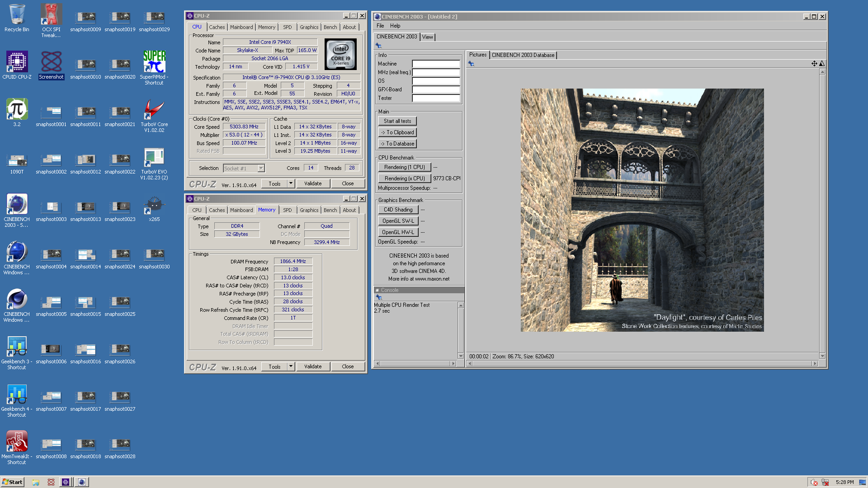Screen dimensions: 868x488
Task: Open the Start menu
Action: pyautogui.click(x=12, y=482)
